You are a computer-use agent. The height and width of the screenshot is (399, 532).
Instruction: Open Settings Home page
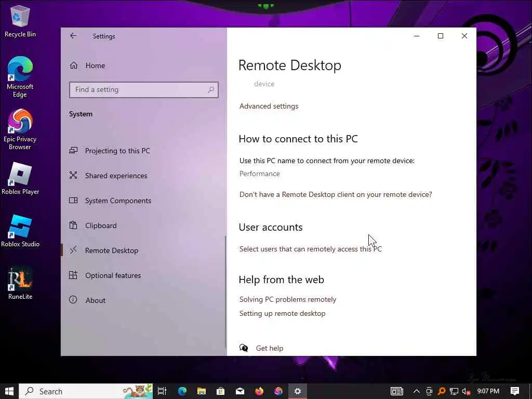[87, 65]
